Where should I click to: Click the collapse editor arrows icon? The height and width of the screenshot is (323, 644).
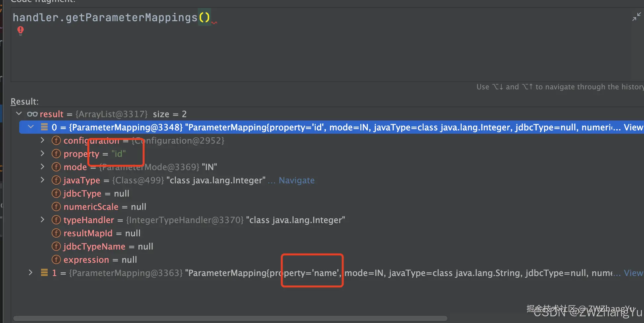tap(636, 17)
